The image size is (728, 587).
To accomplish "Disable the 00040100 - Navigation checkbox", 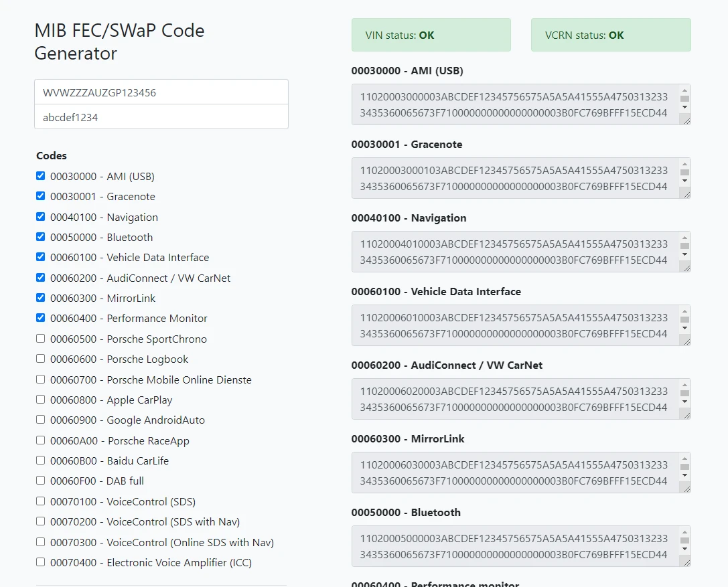I will pyautogui.click(x=41, y=217).
